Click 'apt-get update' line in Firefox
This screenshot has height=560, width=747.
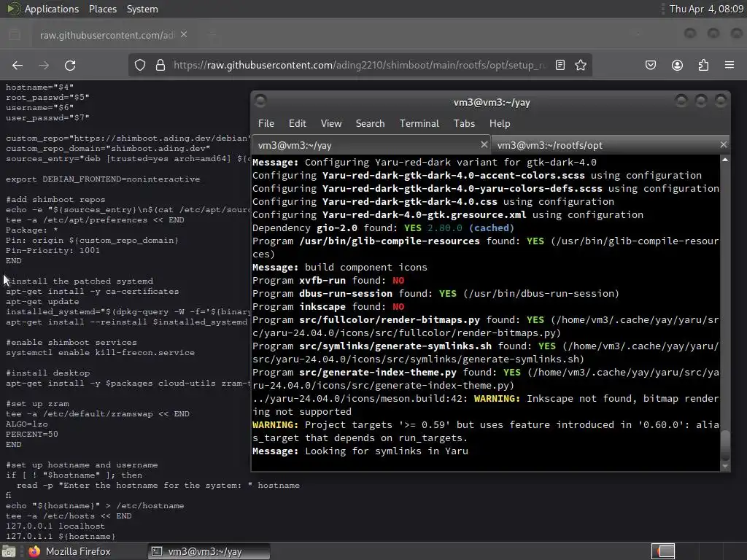[42, 301]
